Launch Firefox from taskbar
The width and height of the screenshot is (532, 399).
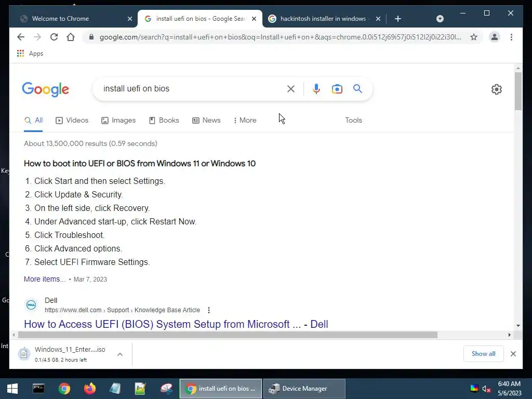89,389
